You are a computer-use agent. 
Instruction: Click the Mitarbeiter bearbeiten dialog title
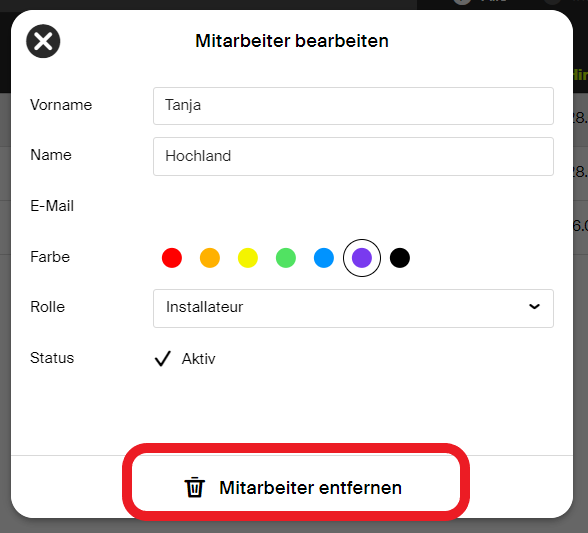(x=292, y=41)
